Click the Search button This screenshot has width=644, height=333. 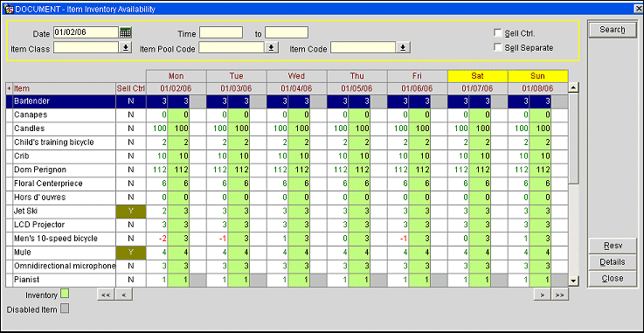pos(613,30)
